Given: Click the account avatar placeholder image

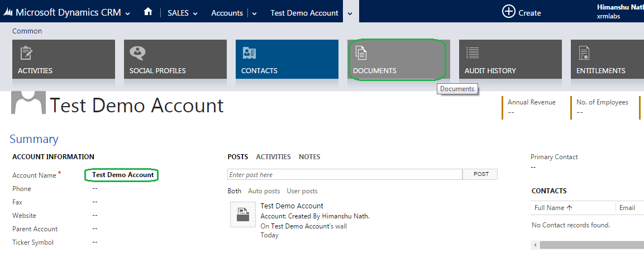Looking at the screenshot, I should click(x=28, y=102).
